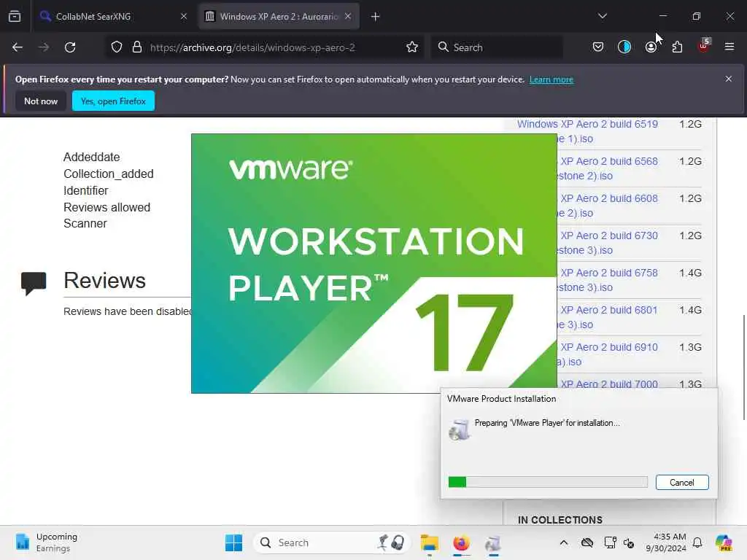This screenshot has width=747, height=560.
Task: Click the VMware installation progress bar
Action: pos(548,482)
